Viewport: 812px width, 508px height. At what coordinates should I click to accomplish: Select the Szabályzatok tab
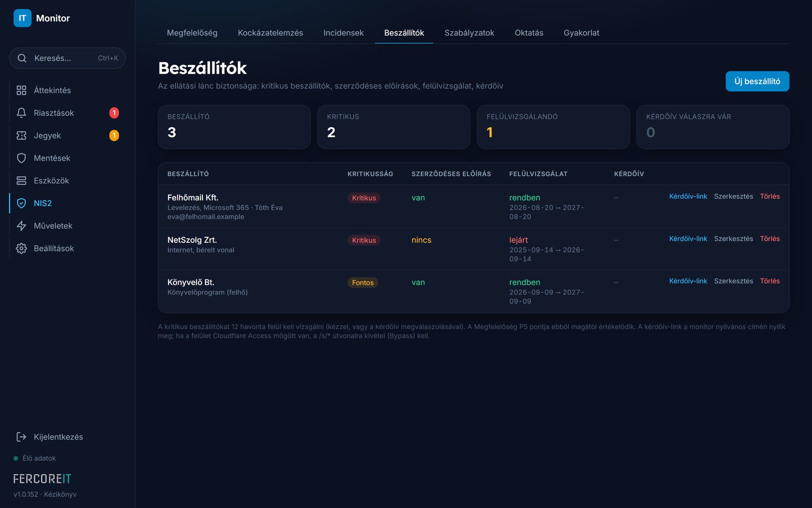(469, 33)
